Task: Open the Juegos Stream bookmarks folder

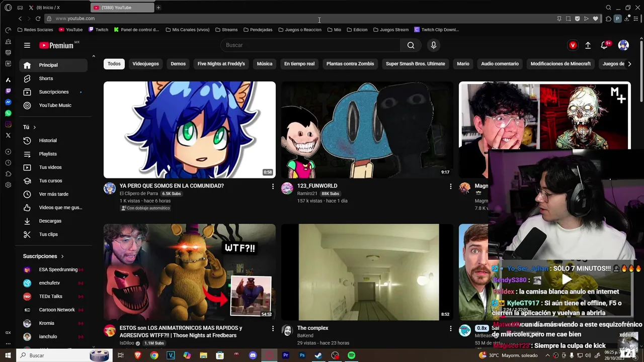Action: point(391,30)
